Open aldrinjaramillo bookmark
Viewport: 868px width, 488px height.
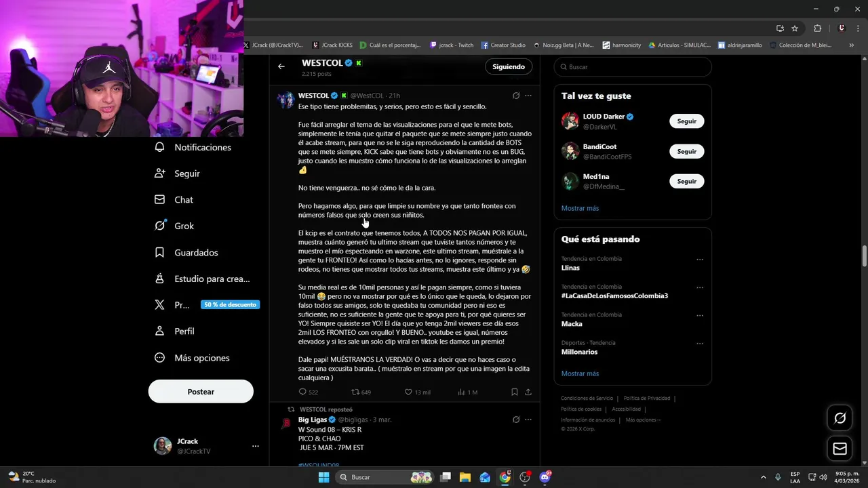click(740, 45)
